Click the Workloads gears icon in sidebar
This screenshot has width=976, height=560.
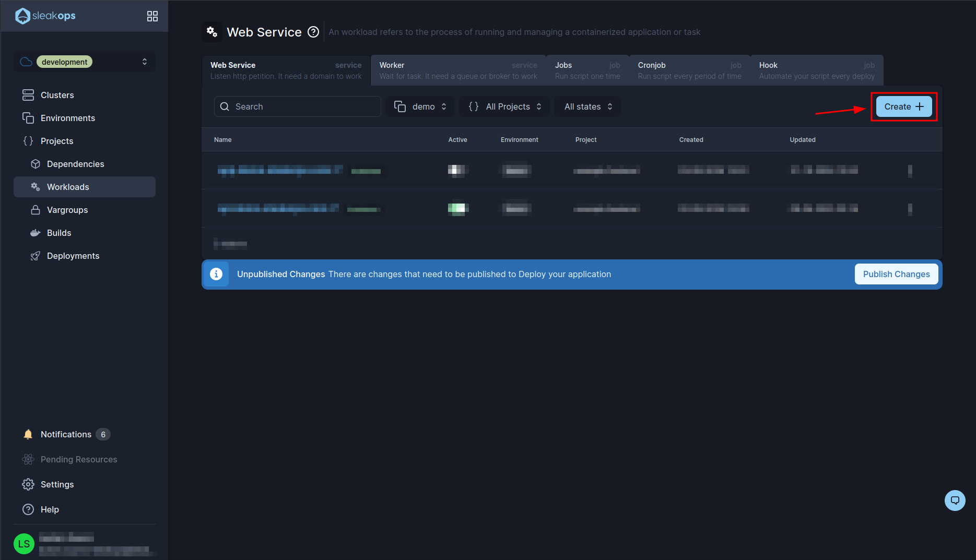pyautogui.click(x=36, y=187)
